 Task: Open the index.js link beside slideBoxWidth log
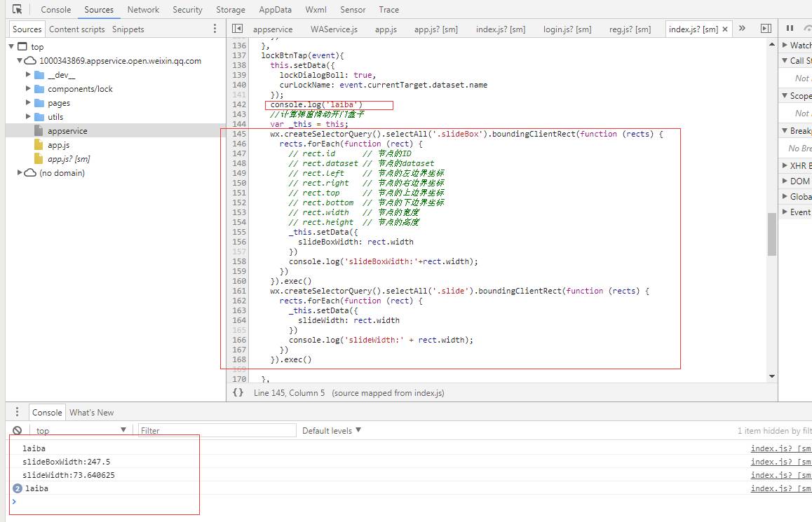pos(780,462)
